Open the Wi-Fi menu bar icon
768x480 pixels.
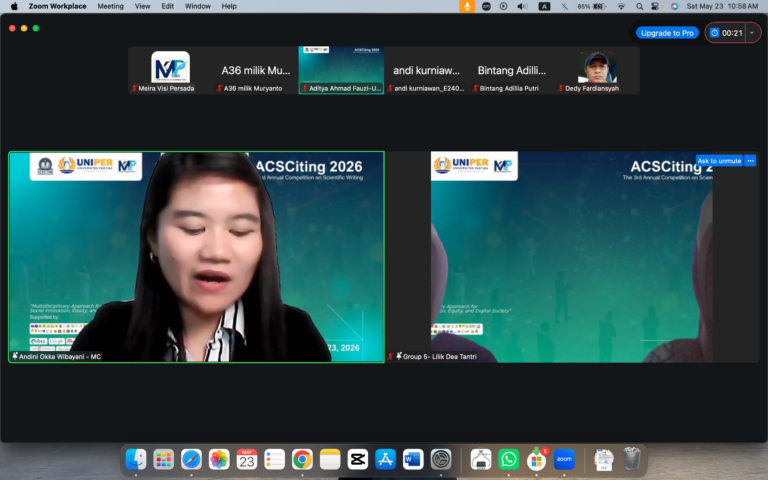[x=621, y=6]
